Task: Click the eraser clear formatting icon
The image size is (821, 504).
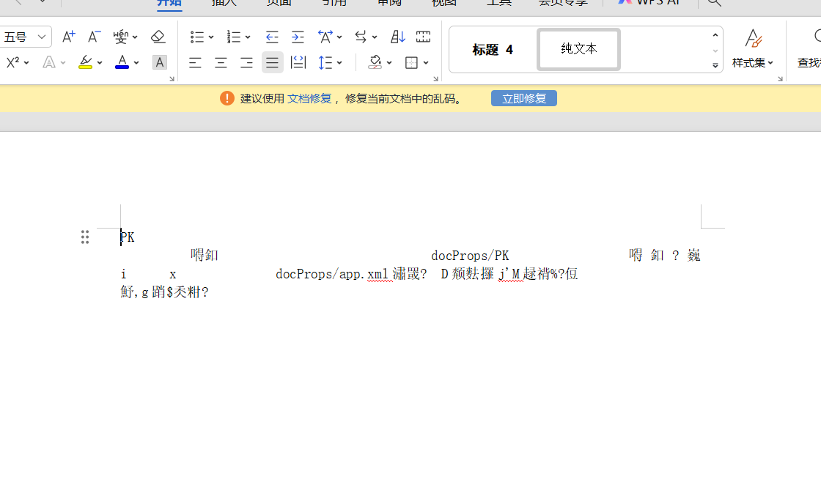Action: point(158,37)
